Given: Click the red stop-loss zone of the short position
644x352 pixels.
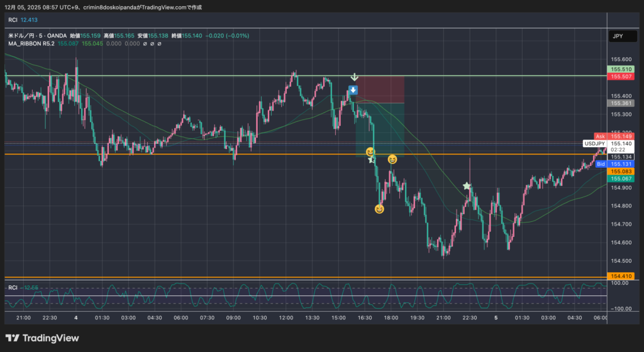Looking at the screenshot, I should point(380,89).
